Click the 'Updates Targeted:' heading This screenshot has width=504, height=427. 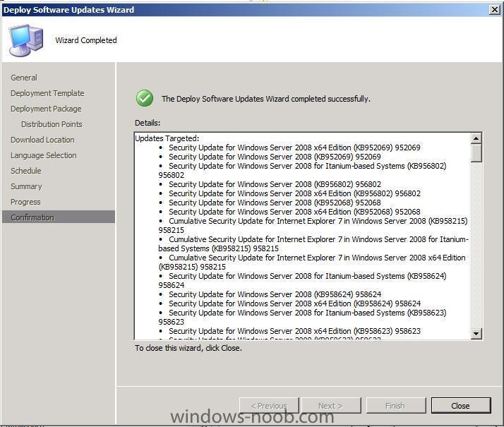point(167,138)
